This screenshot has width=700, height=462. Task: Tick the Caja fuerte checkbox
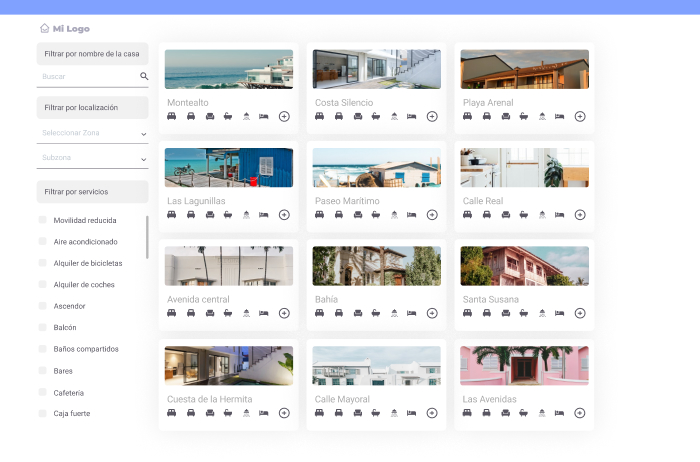point(42,413)
